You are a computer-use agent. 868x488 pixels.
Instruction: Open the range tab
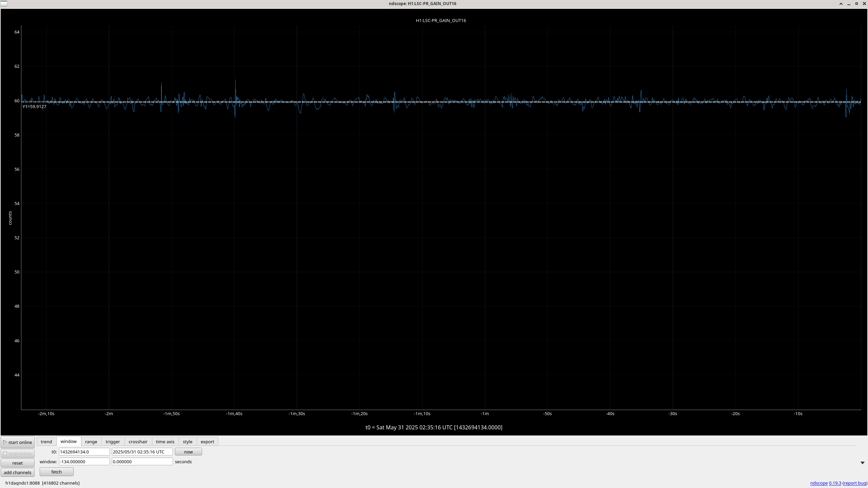(x=91, y=442)
